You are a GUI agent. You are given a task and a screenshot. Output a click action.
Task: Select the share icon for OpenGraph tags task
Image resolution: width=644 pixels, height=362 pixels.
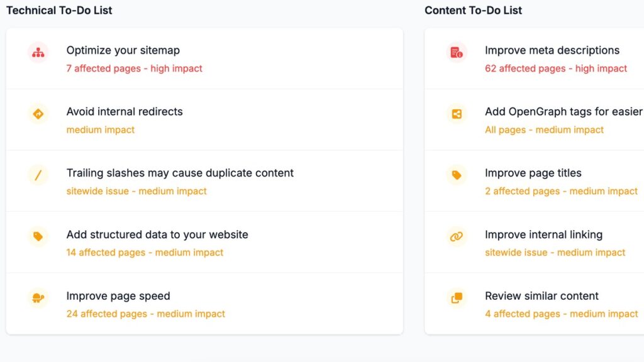(456, 114)
